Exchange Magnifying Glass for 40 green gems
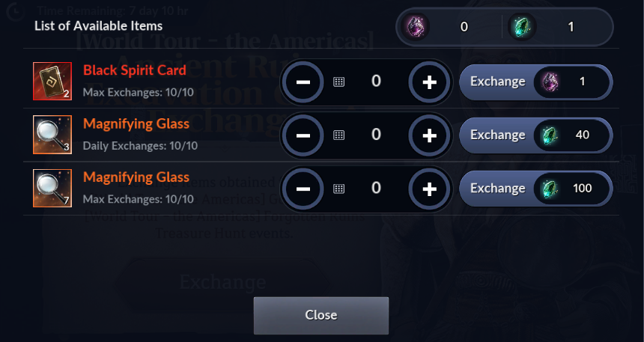The image size is (644, 342). (535, 135)
